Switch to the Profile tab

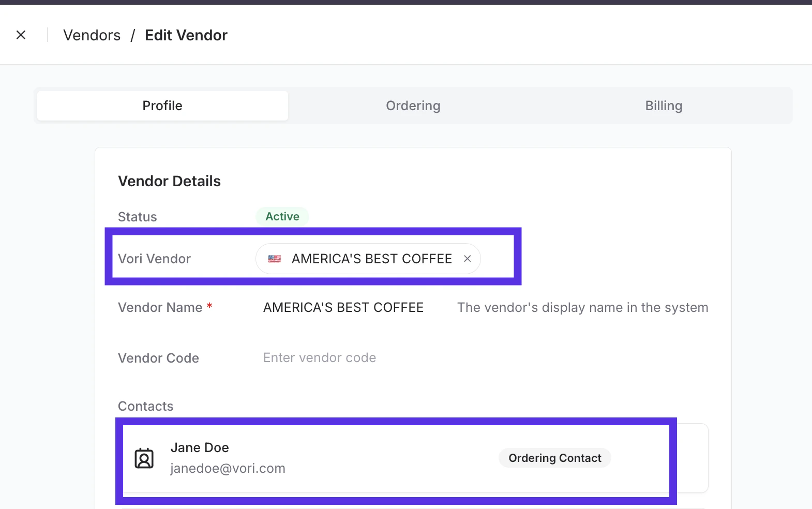[x=162, y=106]
